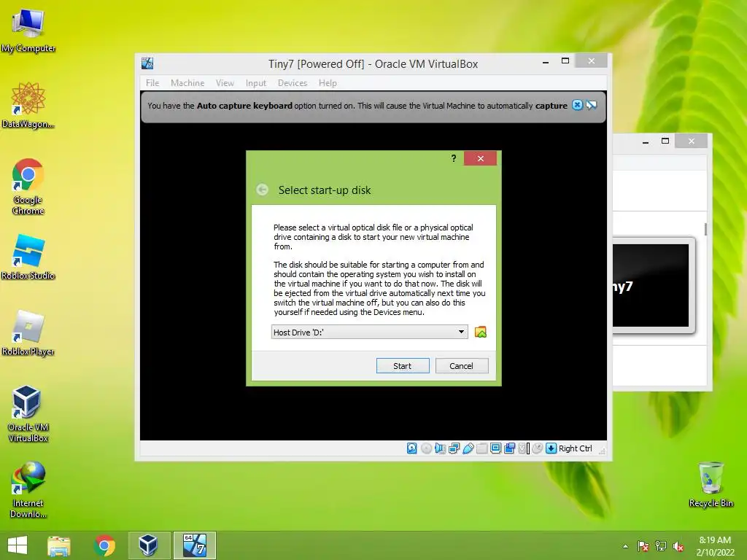Open the Input menu
This screenshot has width=747, height=560.
256,83
